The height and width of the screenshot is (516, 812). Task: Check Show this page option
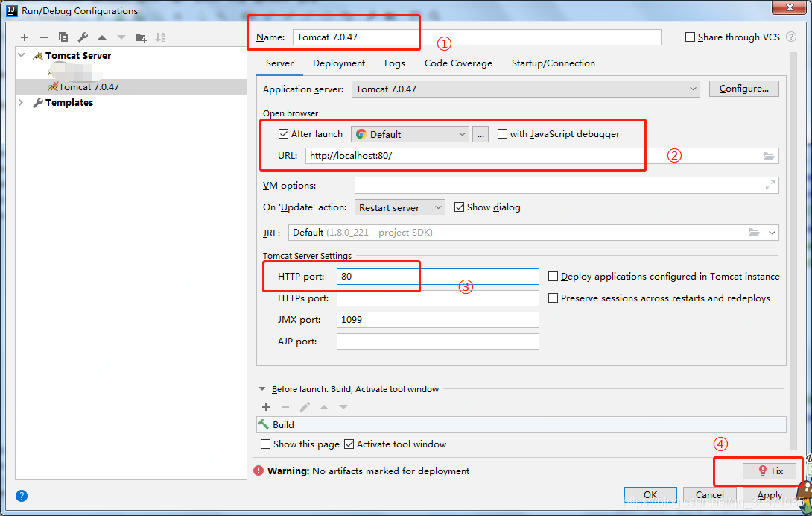point(266,444)
